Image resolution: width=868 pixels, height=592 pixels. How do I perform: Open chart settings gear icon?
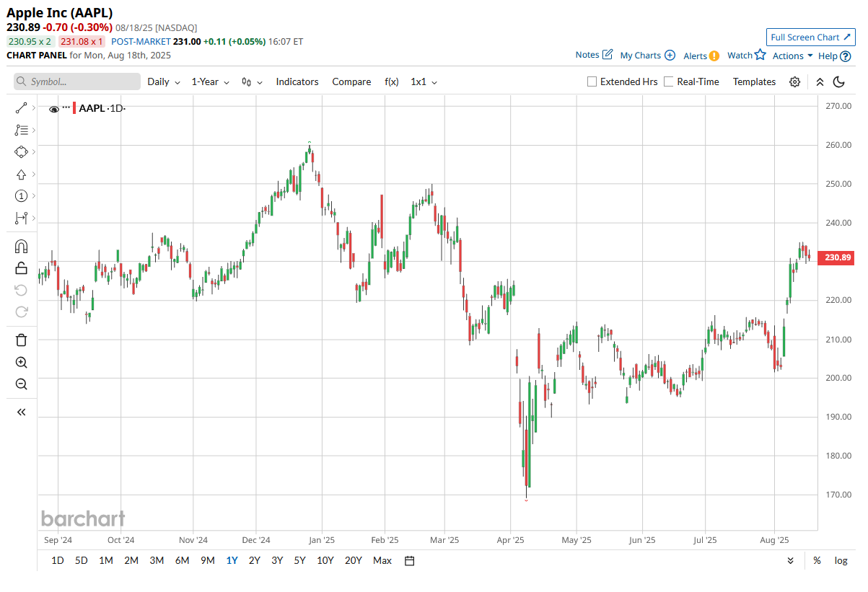pyautogui.click(x=794, y=82)
